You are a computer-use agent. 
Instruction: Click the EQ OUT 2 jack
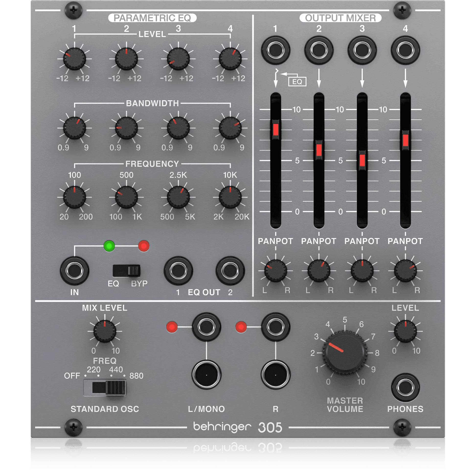(x=230, y=271)
